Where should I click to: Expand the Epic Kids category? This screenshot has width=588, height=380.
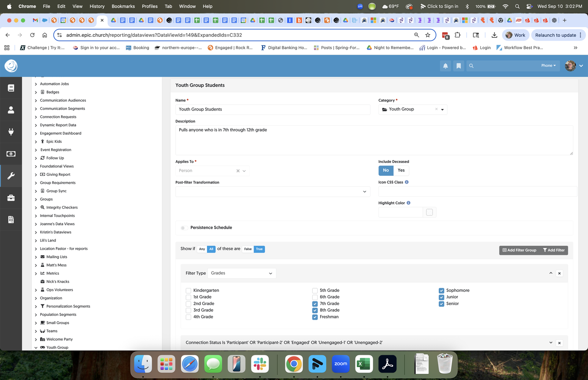36,142
